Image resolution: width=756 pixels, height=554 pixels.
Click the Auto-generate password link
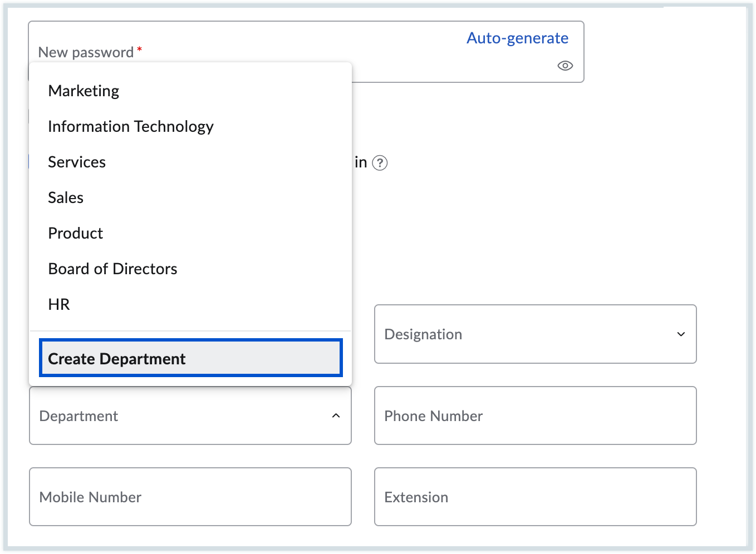click(x=517, y=38)
